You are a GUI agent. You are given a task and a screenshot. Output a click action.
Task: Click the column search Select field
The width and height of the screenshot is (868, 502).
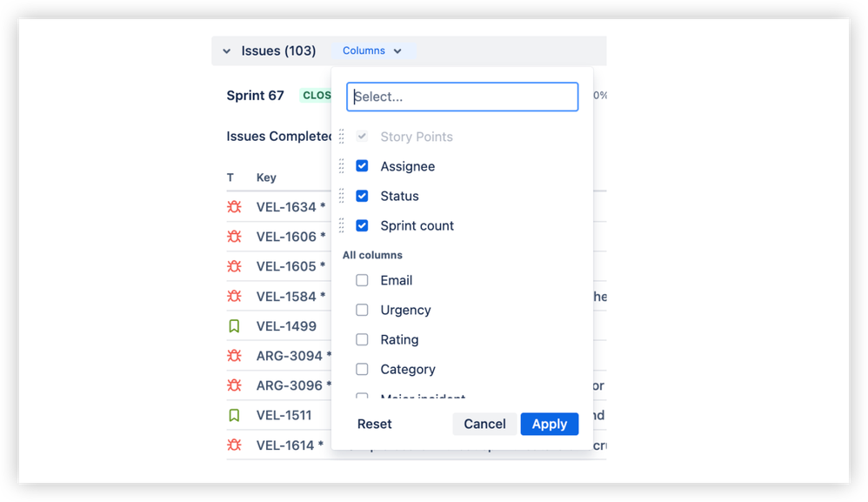click(x=462, y=97)
